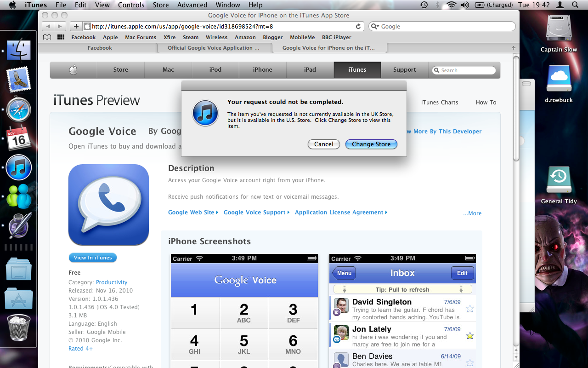Select the Support navigation tab
The width and height of the screenshot is (588, 368).
(x=405, y=70)
